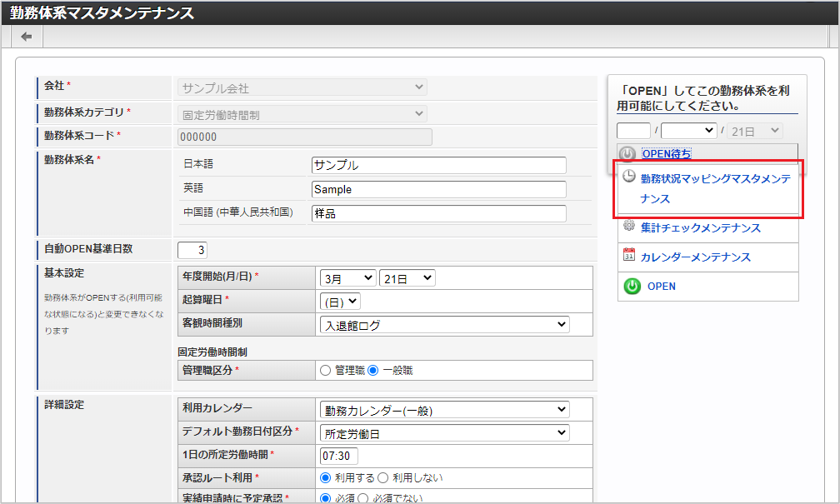The height and width of the screenshot is (504, 840).
Task: Click the 詳細設定 section label
Action: click(x=63, y=405)
